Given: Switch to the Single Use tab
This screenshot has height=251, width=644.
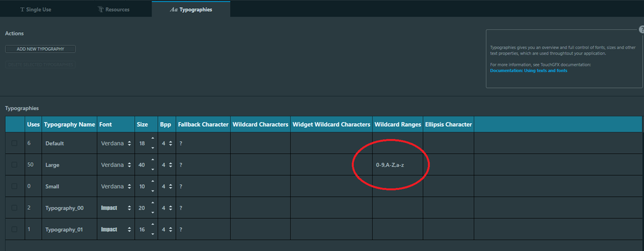Looking at the screenshot, I should pos(35,10).
